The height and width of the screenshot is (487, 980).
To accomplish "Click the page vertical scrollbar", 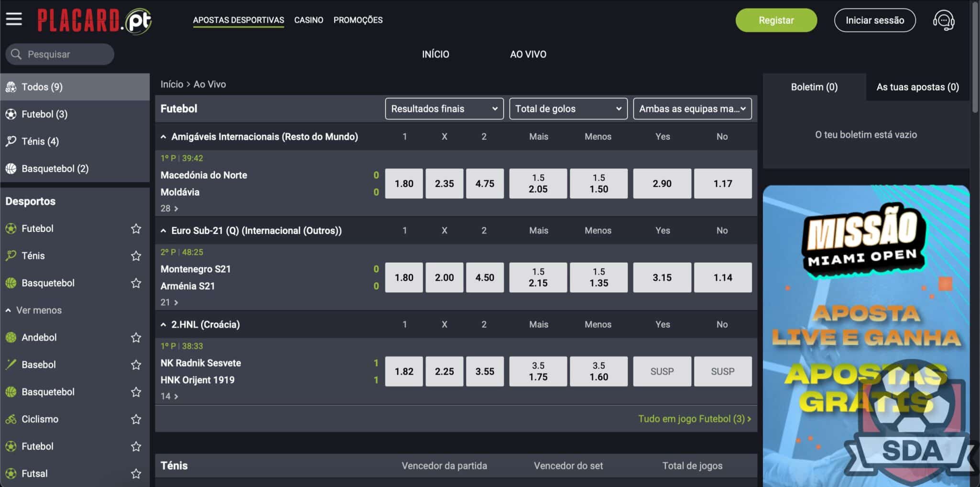I will 975,57.
